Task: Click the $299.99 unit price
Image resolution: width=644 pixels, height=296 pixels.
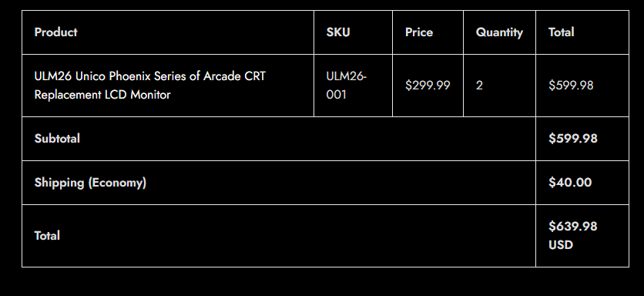Action: pos(428,86)
